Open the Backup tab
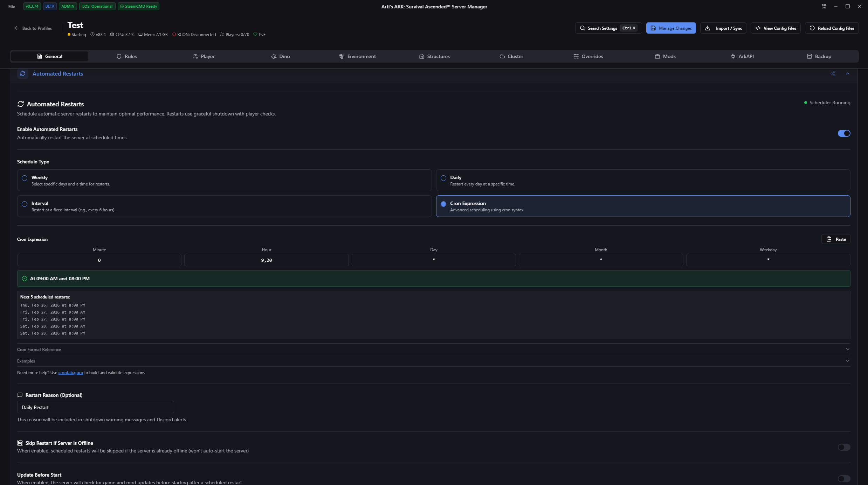Image resolution: width=868 pixels, height=485 pixels. (819, 56)
